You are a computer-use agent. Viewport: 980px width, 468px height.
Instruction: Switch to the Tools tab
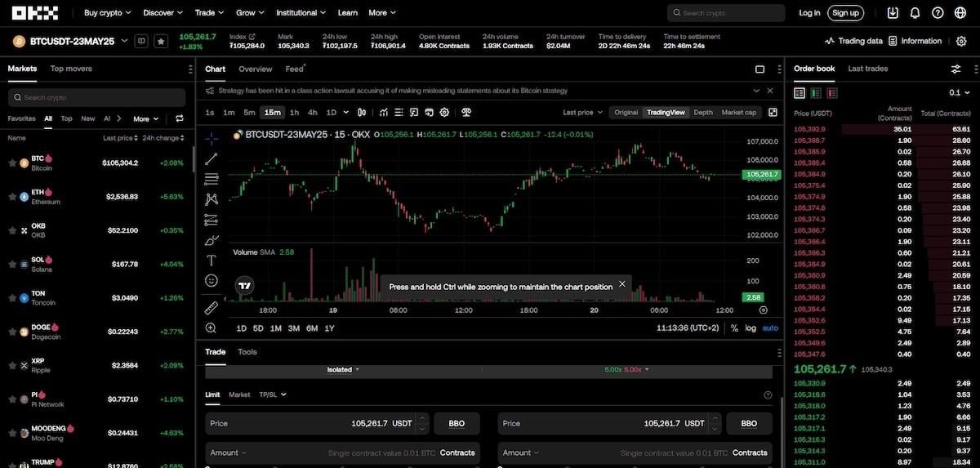(x=247, y=352)
